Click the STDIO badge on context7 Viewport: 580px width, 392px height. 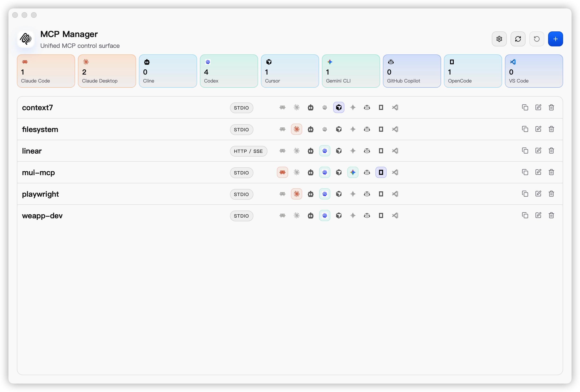(241, 108)
